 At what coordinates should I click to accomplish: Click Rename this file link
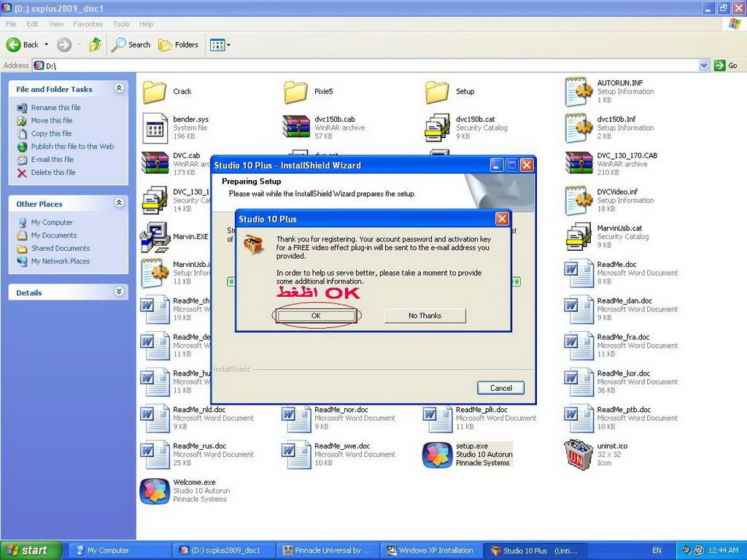pyautogui.click(x=55, y=108)
